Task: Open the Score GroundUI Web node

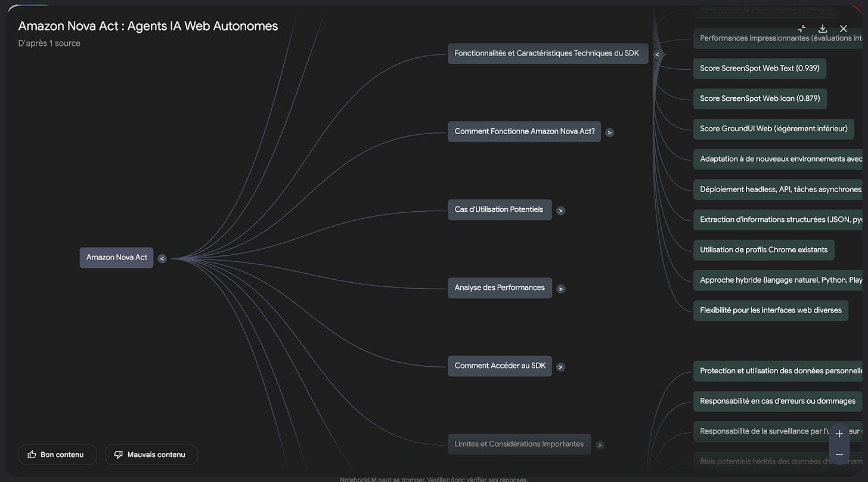Action: coord(774,129)
